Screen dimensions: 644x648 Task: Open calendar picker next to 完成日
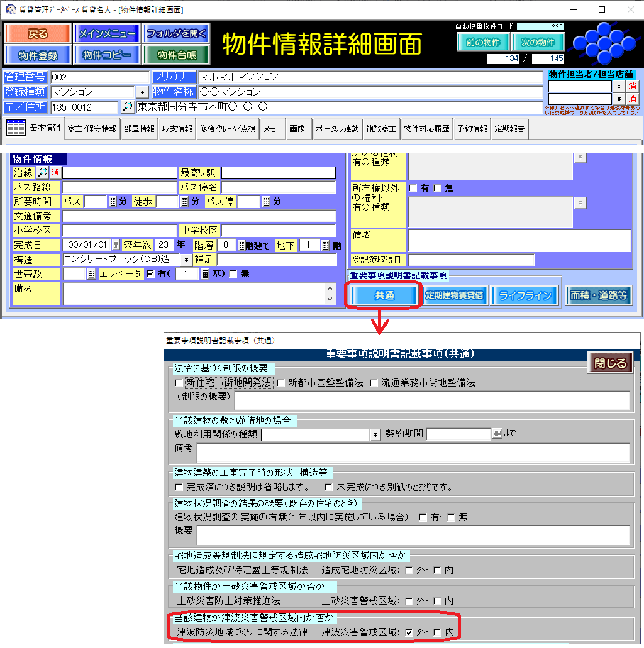pyautogui.click(x=116, y=245)
